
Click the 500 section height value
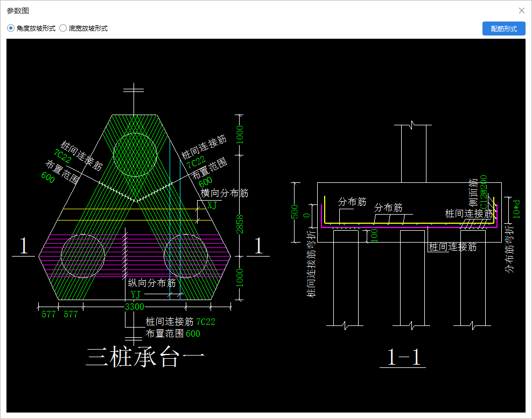pos(295,211)
